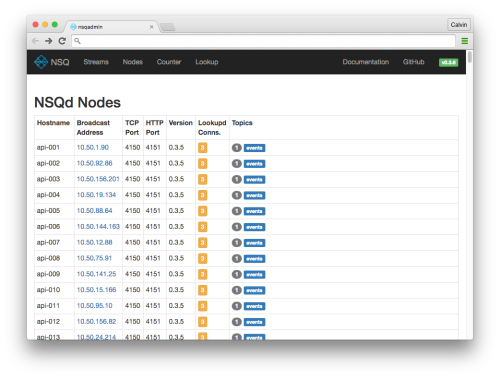Go back with the browser back arrow

click(x=35, y=41)
